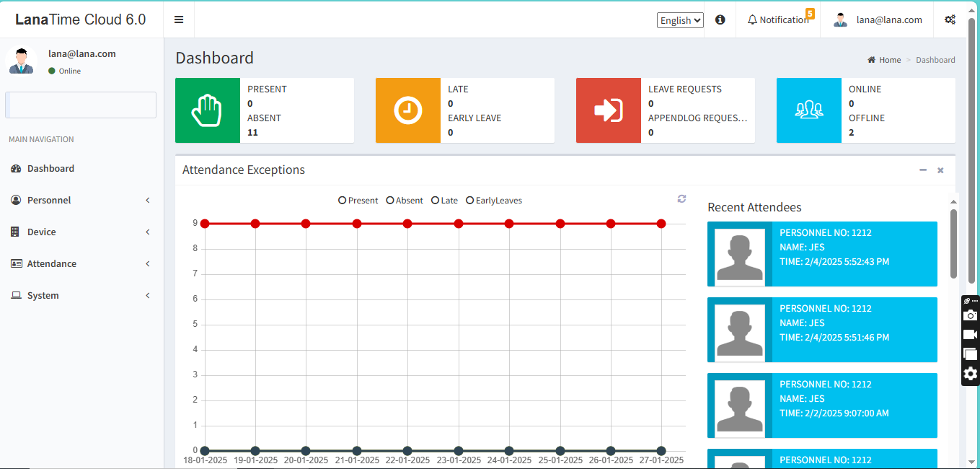The height and width of the screenshot is (469, 980).
Task: Click the Recent Attendees heading
Action: pyautogui.click(x=754, y=207)
